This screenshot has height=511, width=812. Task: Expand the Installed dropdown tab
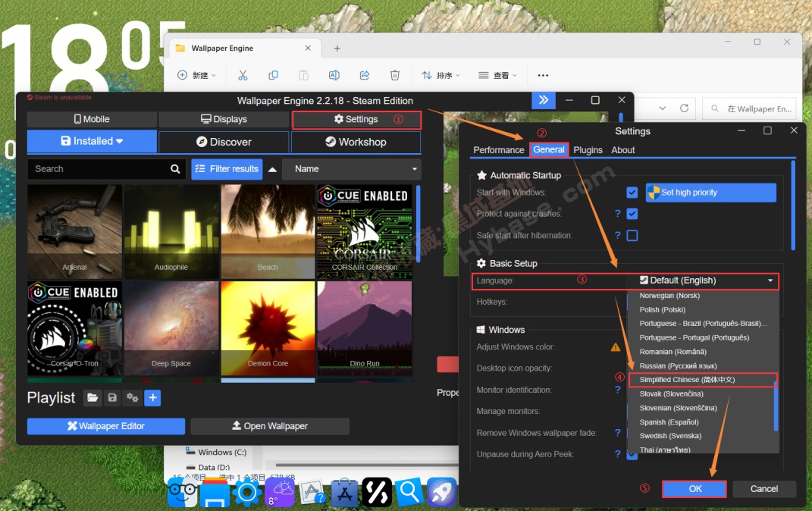(92, 141)
